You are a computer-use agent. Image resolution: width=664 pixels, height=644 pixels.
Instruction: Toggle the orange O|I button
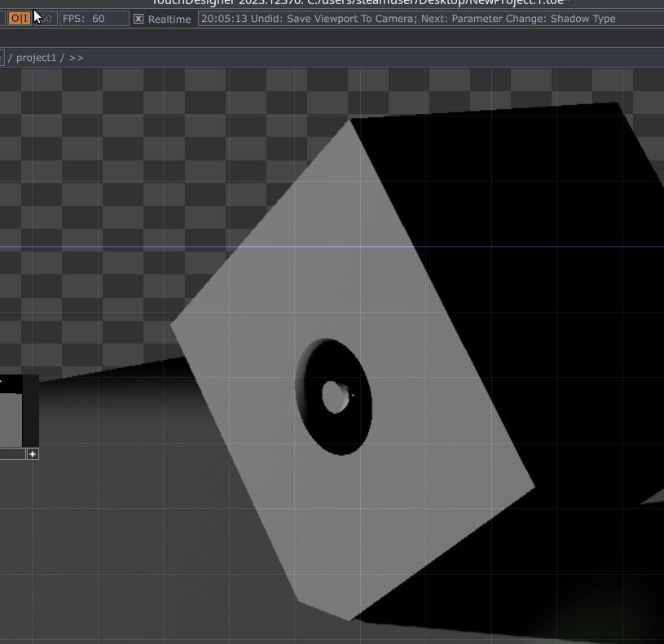click(x=20, y=19)
